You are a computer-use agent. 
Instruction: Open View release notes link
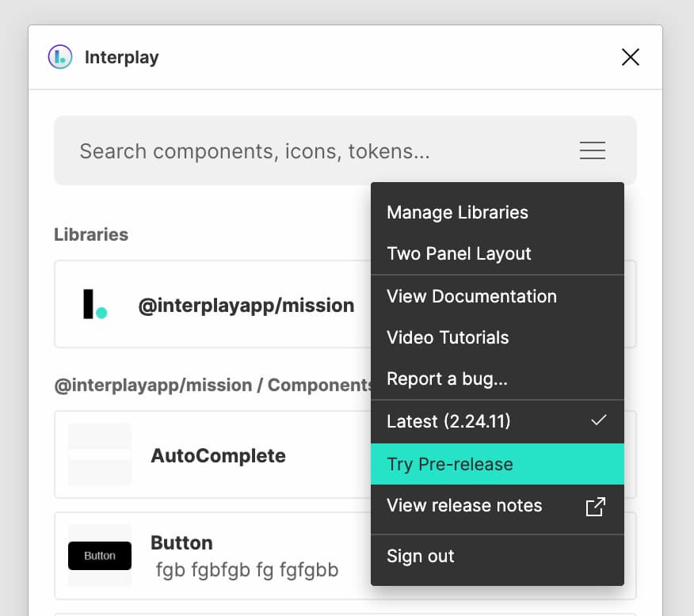[x=498, y=506]
